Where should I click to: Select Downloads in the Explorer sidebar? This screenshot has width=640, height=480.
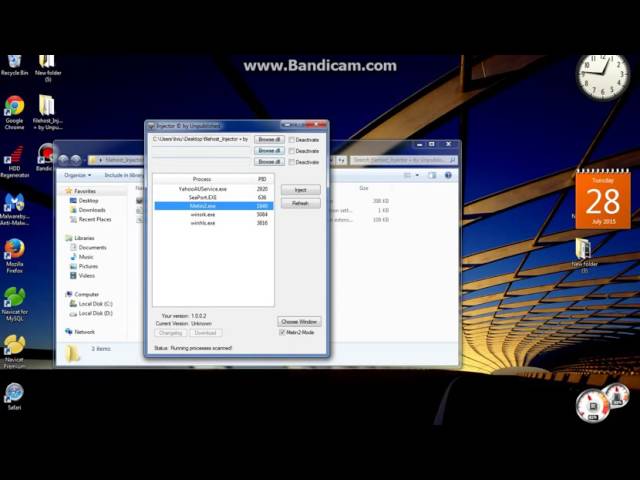(x=92, y=210)
